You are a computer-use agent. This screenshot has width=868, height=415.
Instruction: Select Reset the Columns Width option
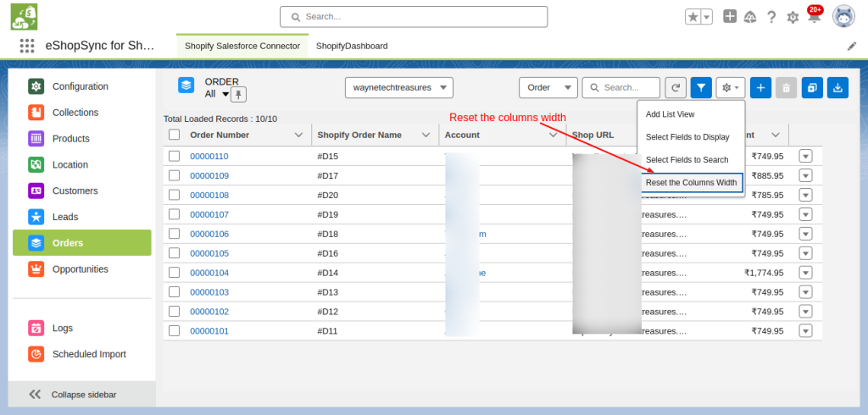(x=692, y=183)
